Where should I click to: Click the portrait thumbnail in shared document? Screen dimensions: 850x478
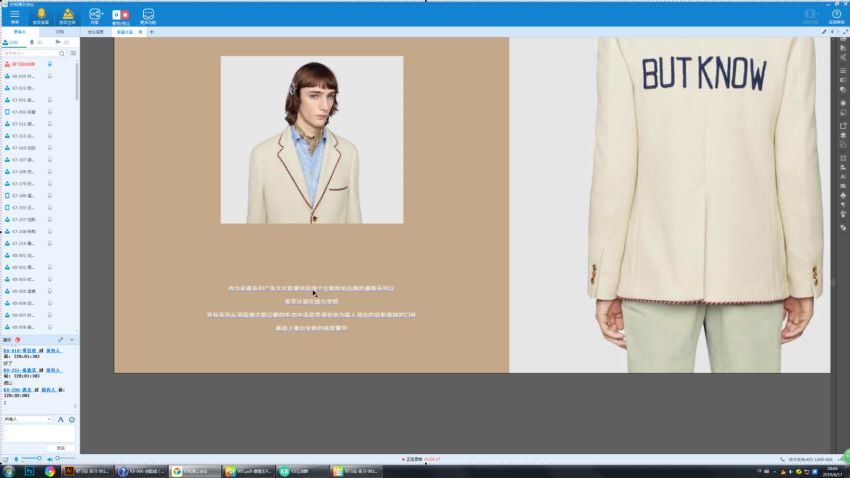[312, 140]
